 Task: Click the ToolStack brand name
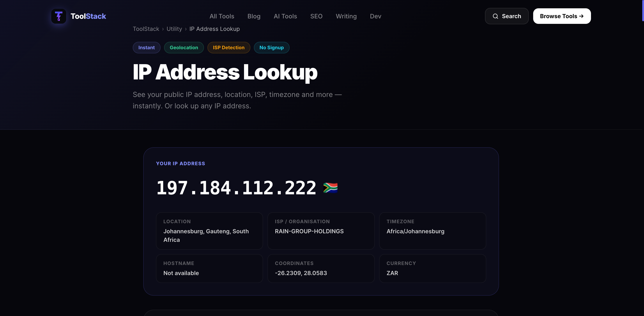88,16
